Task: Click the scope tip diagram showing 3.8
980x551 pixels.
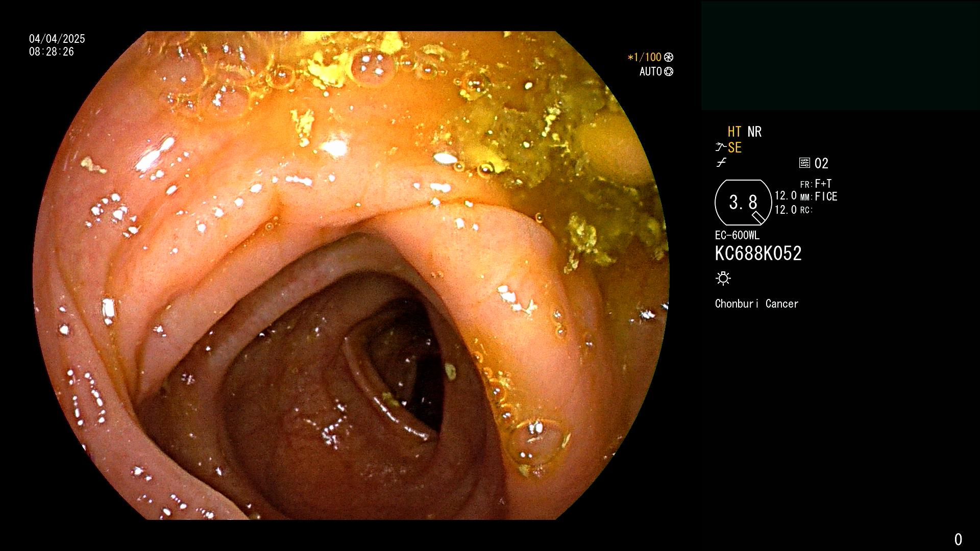Action: coord(743,203)
